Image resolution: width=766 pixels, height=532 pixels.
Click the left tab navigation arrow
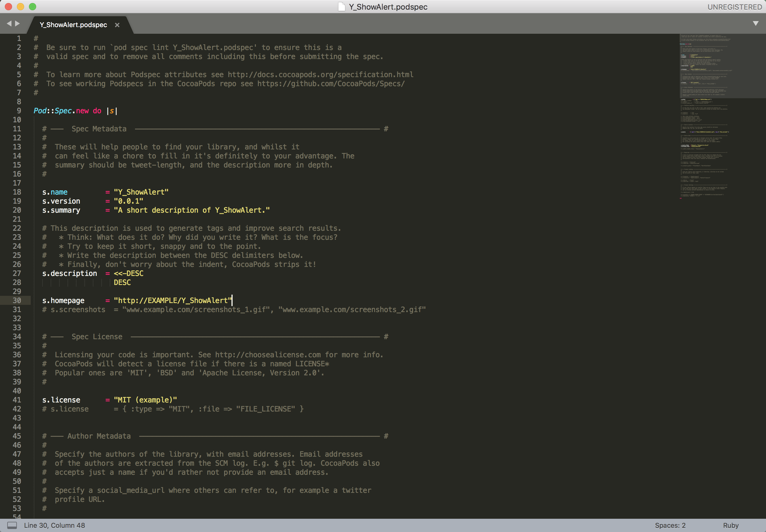click(9, 23)
